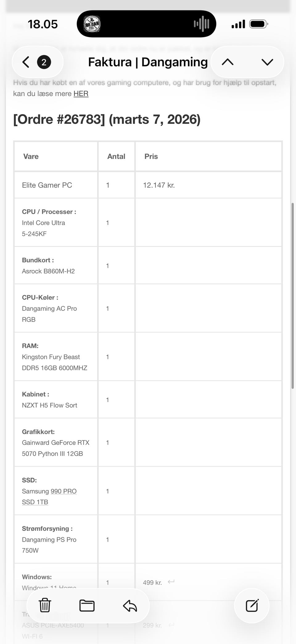Open the Samsung 990 PRO SSD link
Image resolution: width=296 pixels, height=644 pixels.
(63, 491)
